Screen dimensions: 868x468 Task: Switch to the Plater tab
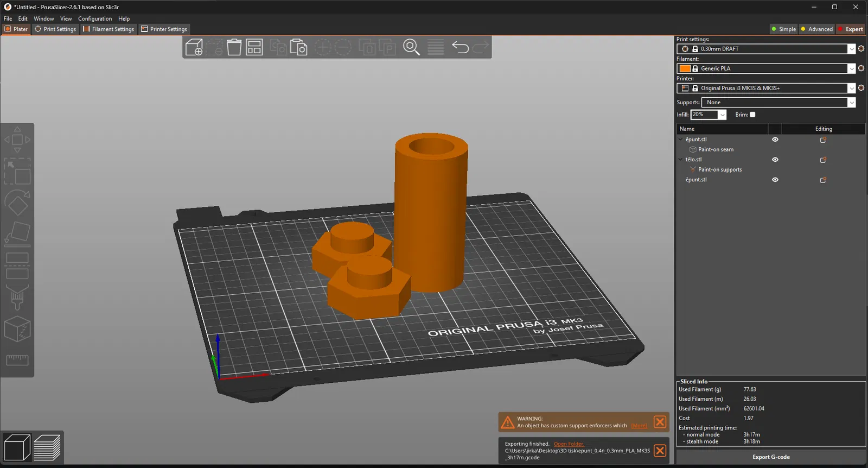point(16,29)
